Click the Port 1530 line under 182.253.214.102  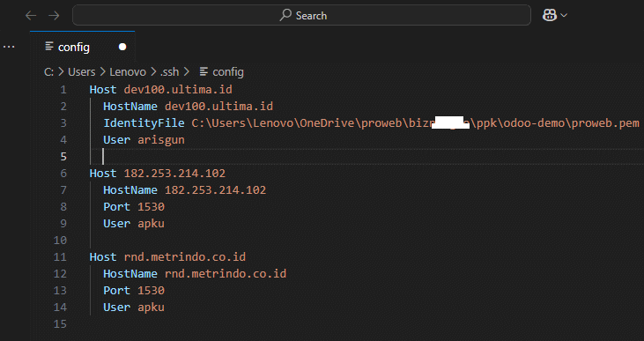[x=134, y=207]
